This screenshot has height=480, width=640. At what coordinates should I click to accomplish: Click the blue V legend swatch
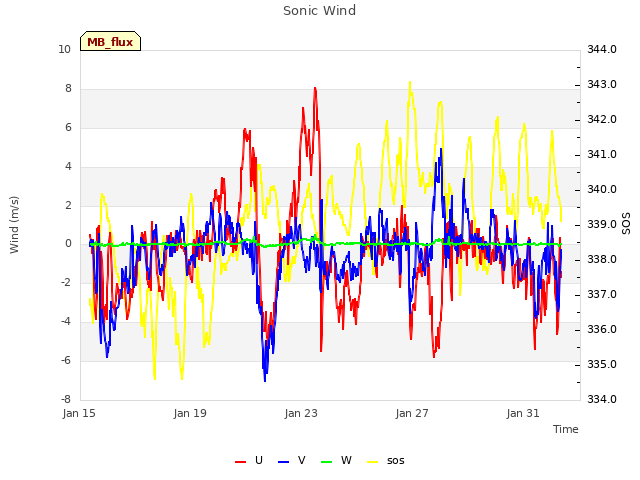coord(283,462)
